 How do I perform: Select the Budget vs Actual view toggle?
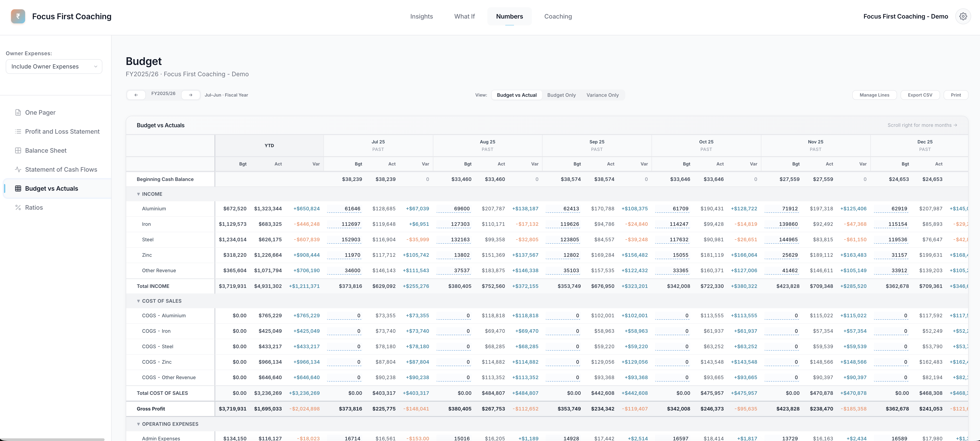[517, 95]
